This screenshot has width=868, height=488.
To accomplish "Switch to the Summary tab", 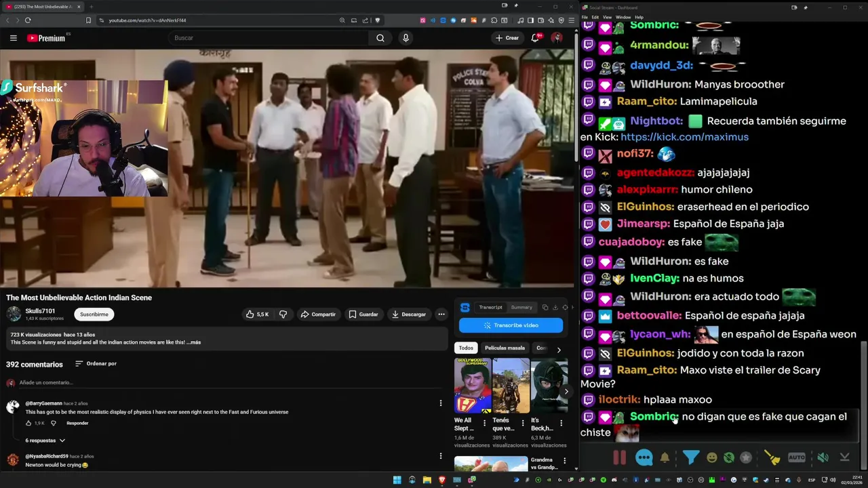I will pos(521,307).
